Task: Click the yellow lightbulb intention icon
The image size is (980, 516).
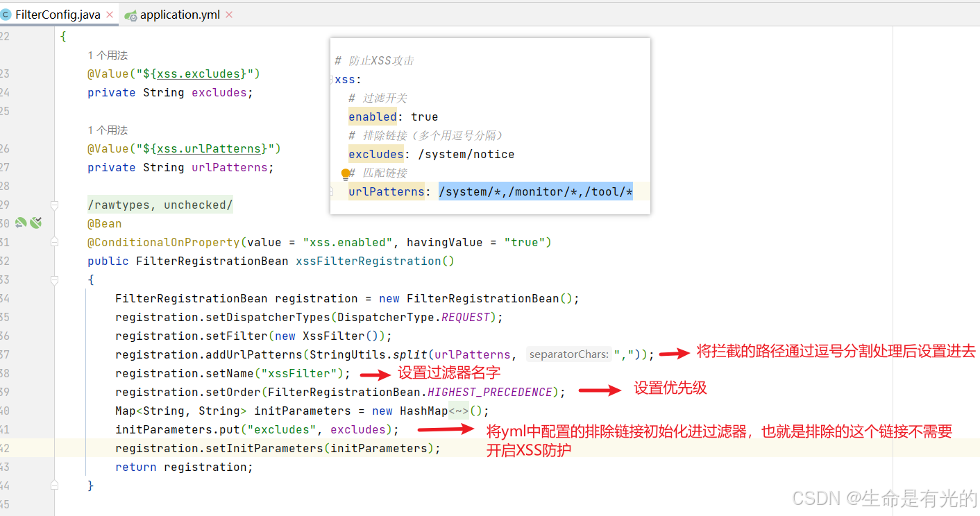Action: [345, 174]
